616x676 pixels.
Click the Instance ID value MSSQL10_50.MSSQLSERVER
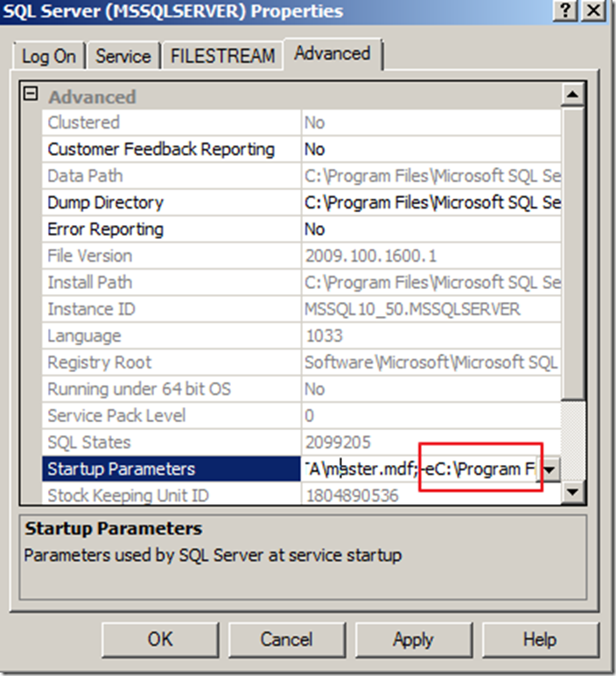(x=412, y=310)
